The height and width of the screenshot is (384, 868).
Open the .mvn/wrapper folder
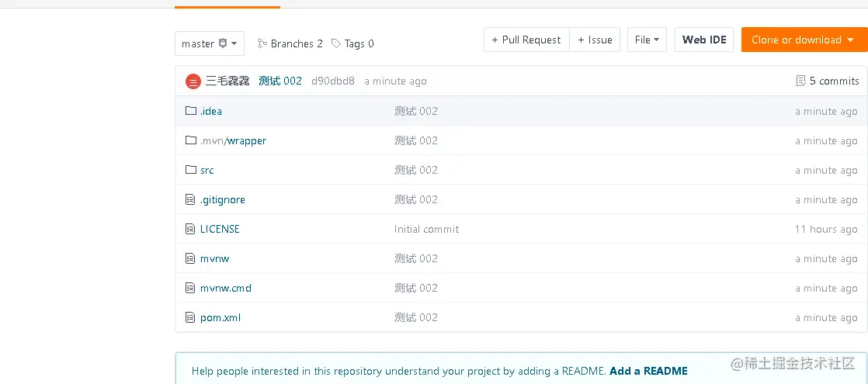[233, 140]
